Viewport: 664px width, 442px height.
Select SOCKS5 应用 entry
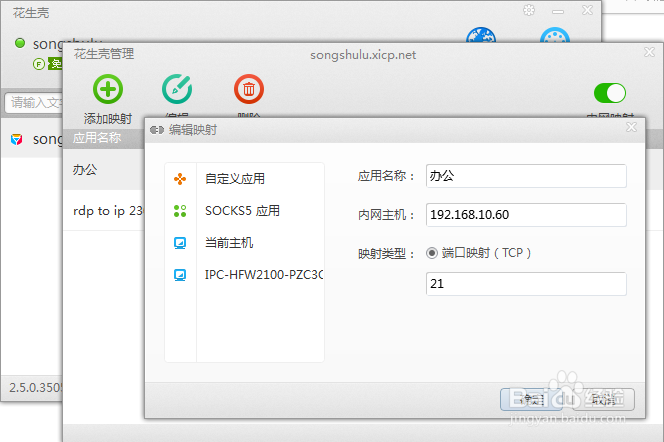(242, 210)
